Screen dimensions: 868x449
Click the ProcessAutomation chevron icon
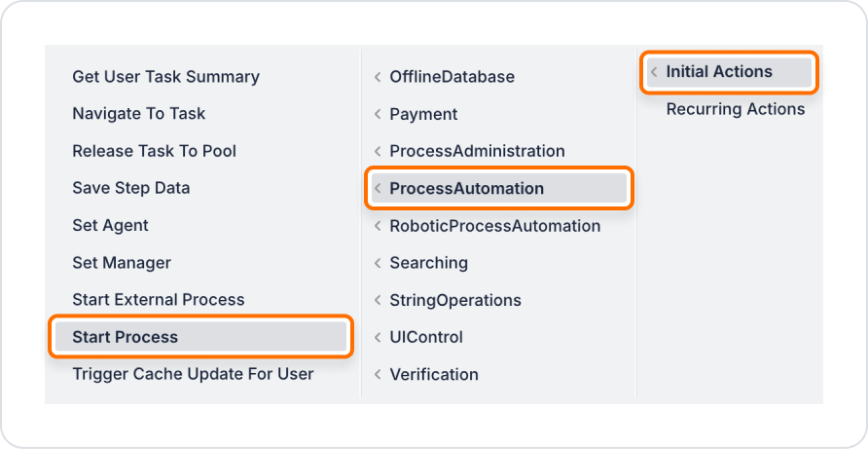[378, 188]
